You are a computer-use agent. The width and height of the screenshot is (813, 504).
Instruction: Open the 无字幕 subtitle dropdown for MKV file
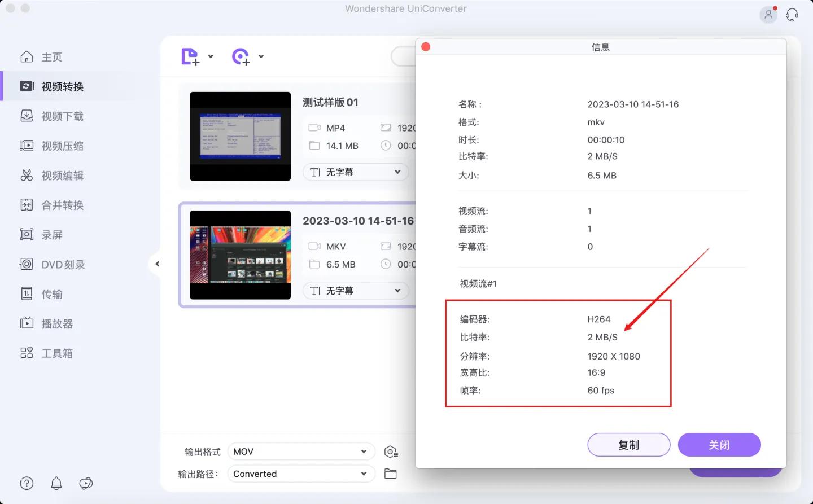click(x=355, y=290)
